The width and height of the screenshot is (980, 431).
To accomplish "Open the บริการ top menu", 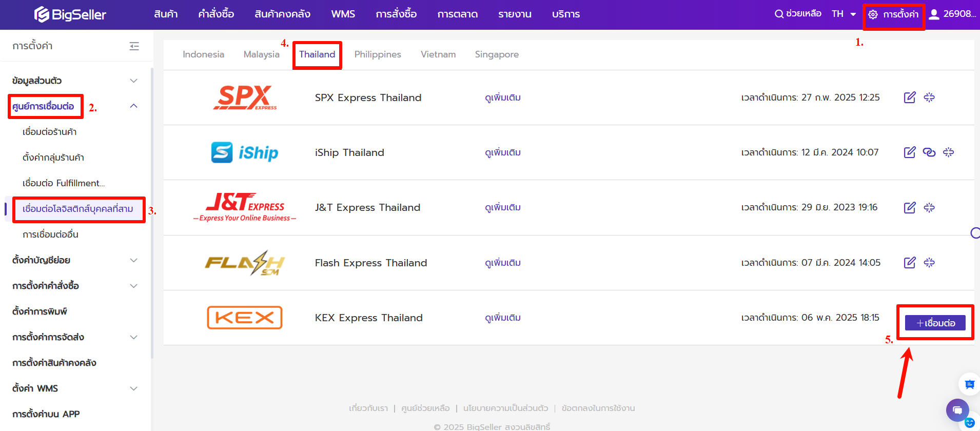I will [x=566, y=14].
